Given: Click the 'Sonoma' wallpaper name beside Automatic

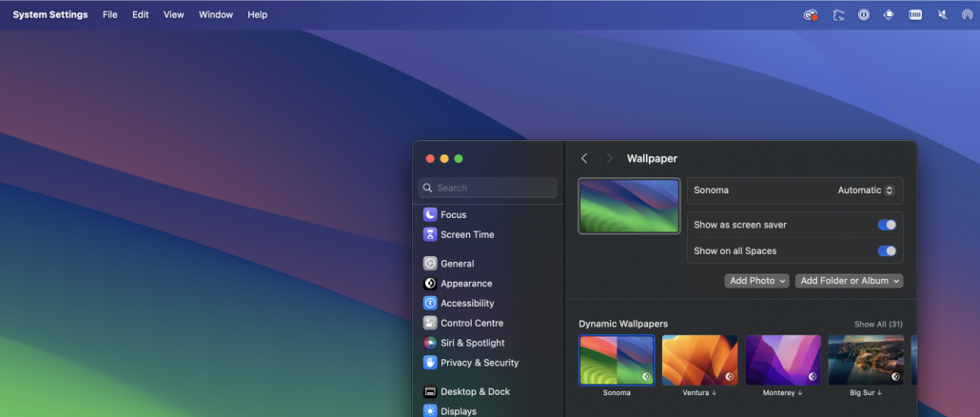Looking at the screenshot, I should [712, 190].
